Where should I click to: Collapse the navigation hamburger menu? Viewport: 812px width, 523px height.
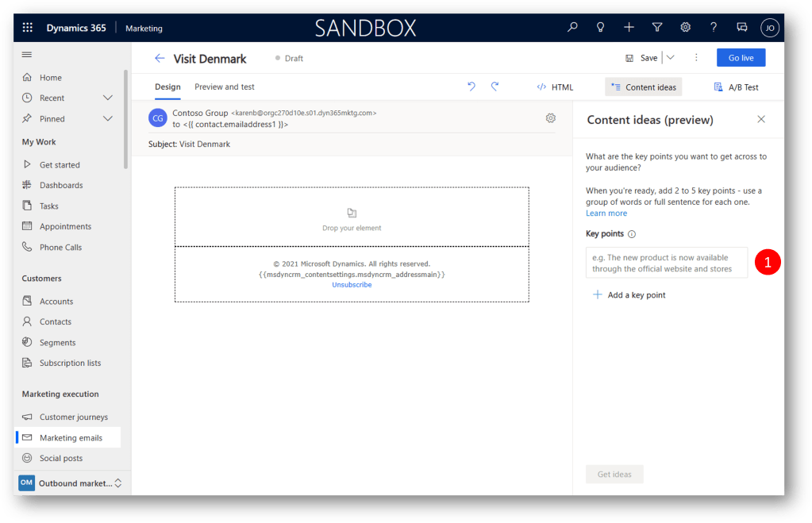click(x=27, y=55)
